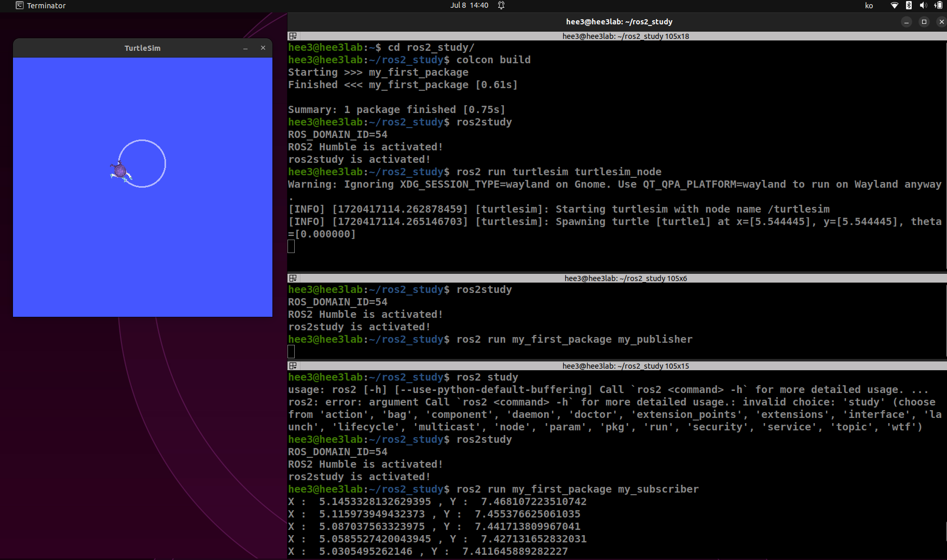Viewport: 947px width, 560px height.
Task: Click the 'X : 5.087037563323975' output line
Action: pos(434,527)
